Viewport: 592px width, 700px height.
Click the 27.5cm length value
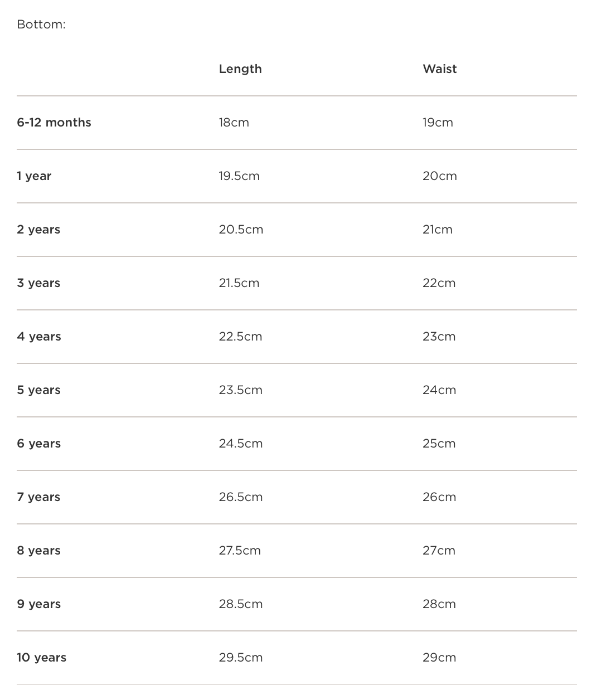[x=240, y=551]
